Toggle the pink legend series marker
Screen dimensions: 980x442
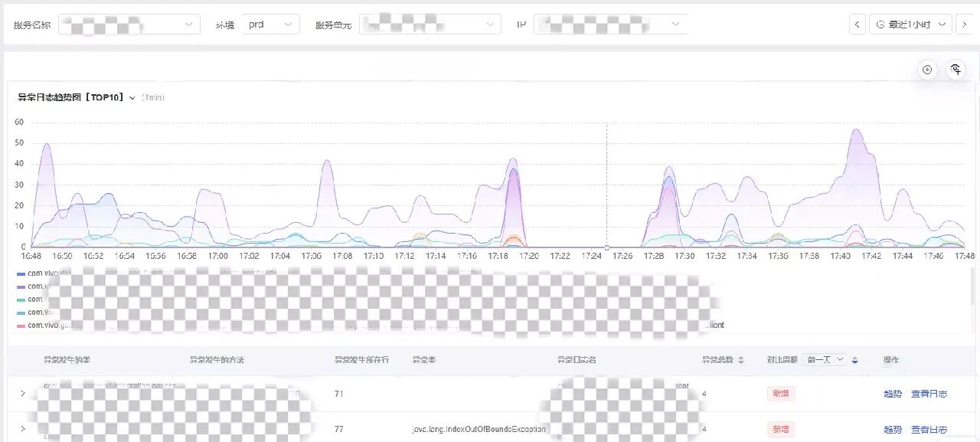(21, 326)
